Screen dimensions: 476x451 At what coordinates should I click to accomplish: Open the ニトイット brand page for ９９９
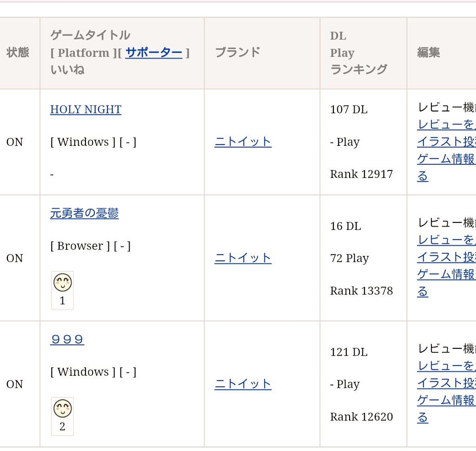(x=243, y=384)
